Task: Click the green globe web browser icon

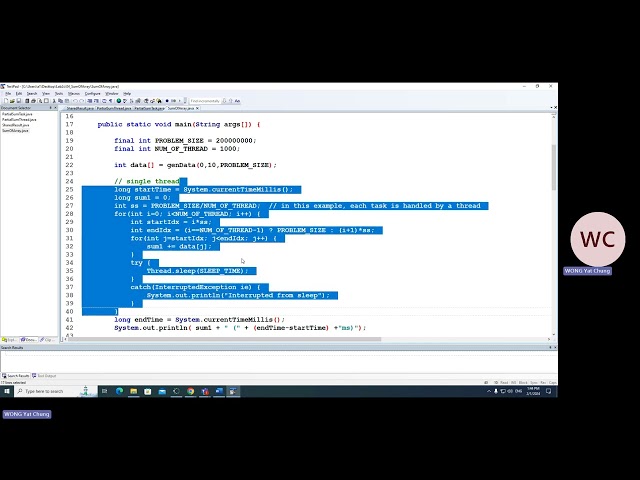Action: [119, 101]
